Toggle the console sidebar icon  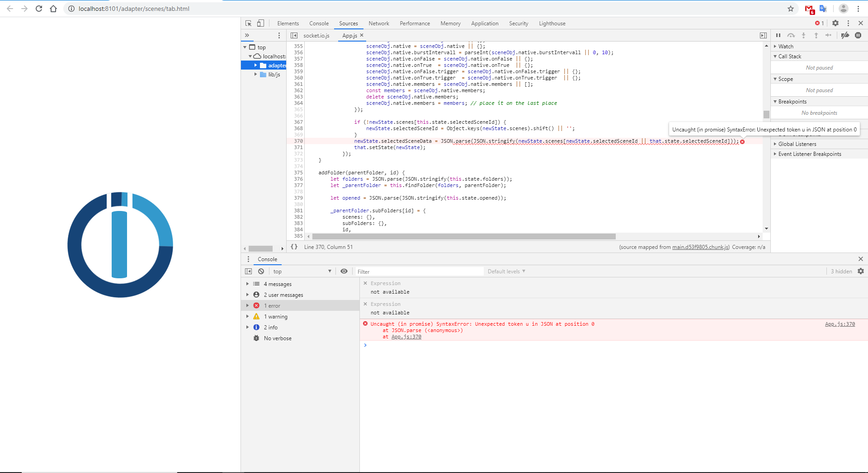tap(248, 271)
